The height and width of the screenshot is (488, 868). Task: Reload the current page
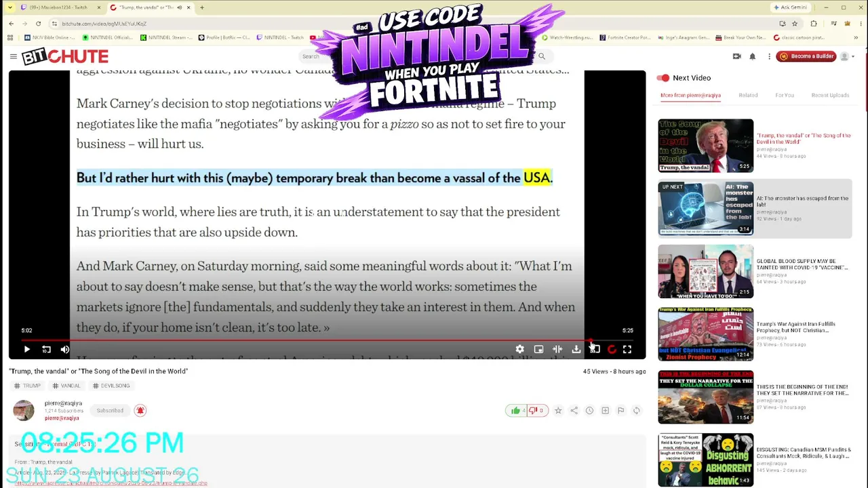click(x=38, y=24)
